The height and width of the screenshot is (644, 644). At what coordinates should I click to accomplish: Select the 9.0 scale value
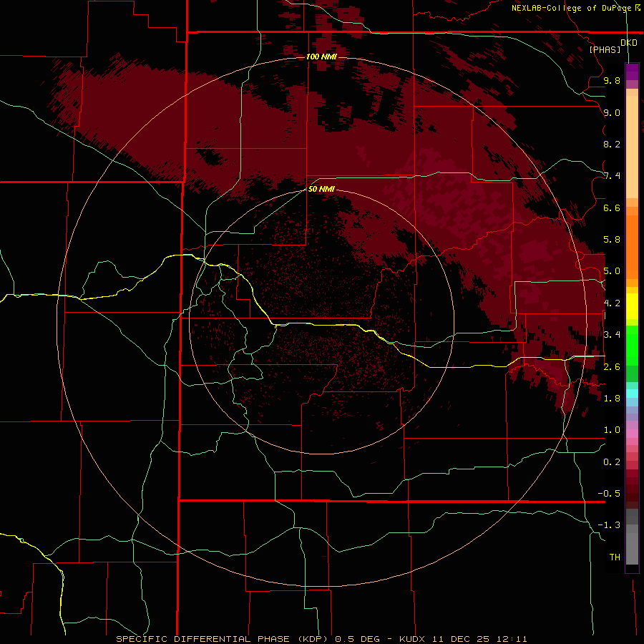tap(612, 113)
